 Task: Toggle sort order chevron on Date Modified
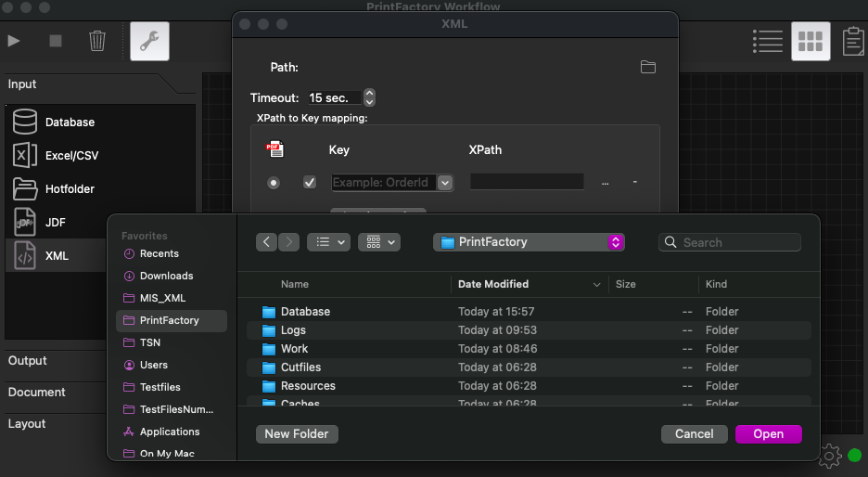[x=597, y=285]
